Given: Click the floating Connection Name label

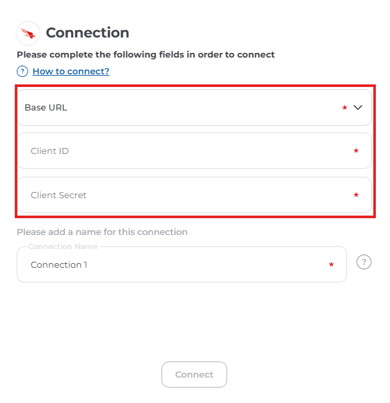Looking at the screenshot, I should pos(63,246).
